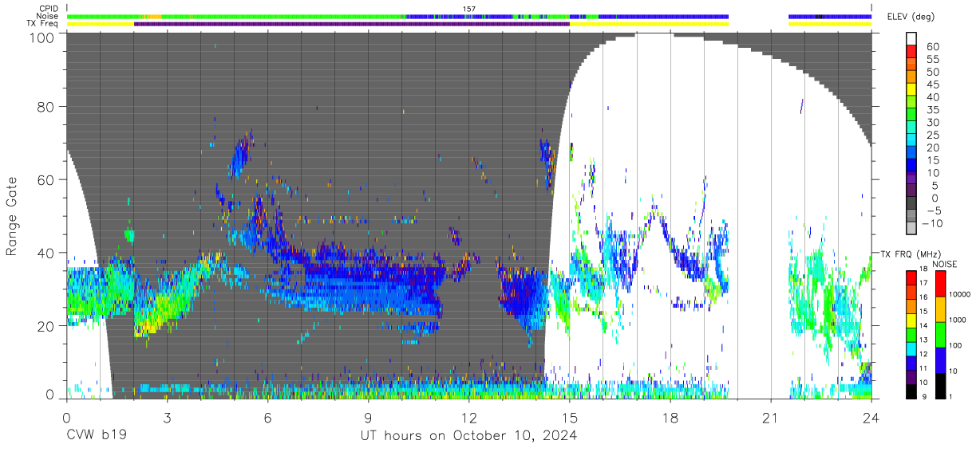Image resolution: width=980 pixels, height=452 pixels.
Task: Click the y-axis tick label 80
Action: (x=45, y=106)
